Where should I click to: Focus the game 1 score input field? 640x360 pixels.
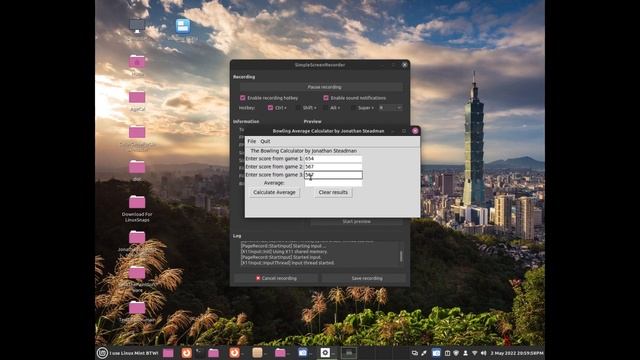[333, 158]
